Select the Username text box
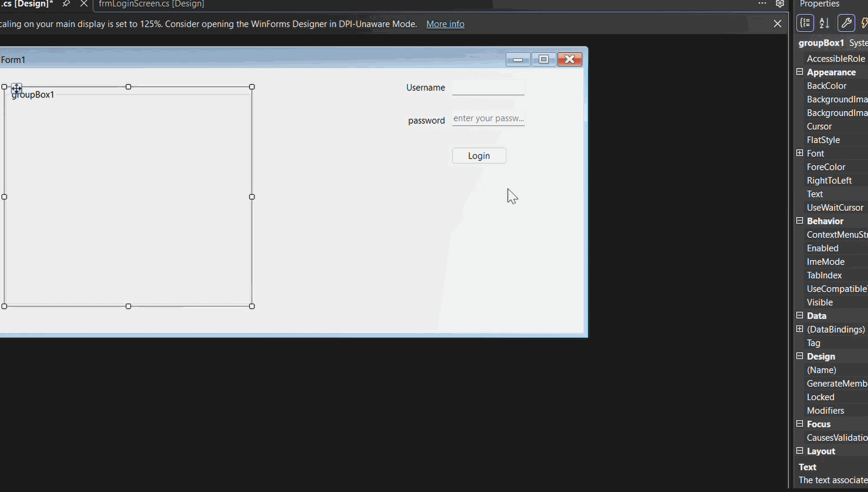The height and width of the screenshot is (492, 868). [x=488, y=87]
